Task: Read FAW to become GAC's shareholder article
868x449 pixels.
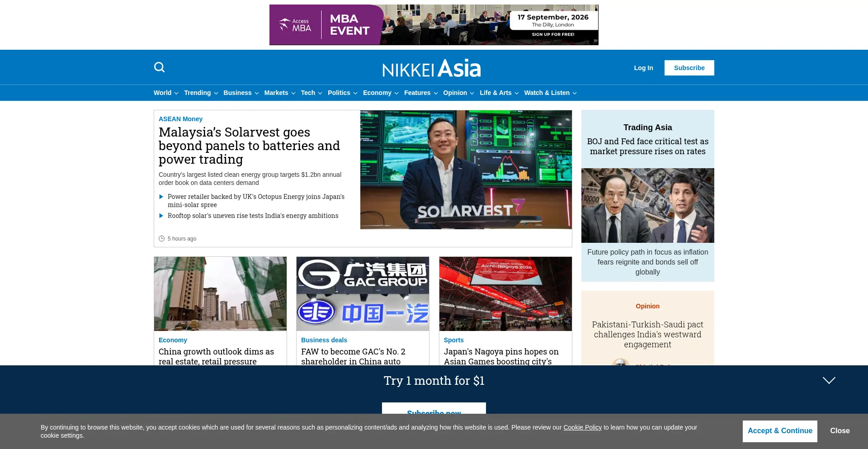Action: pyautogui.click(x=353, y=356)
